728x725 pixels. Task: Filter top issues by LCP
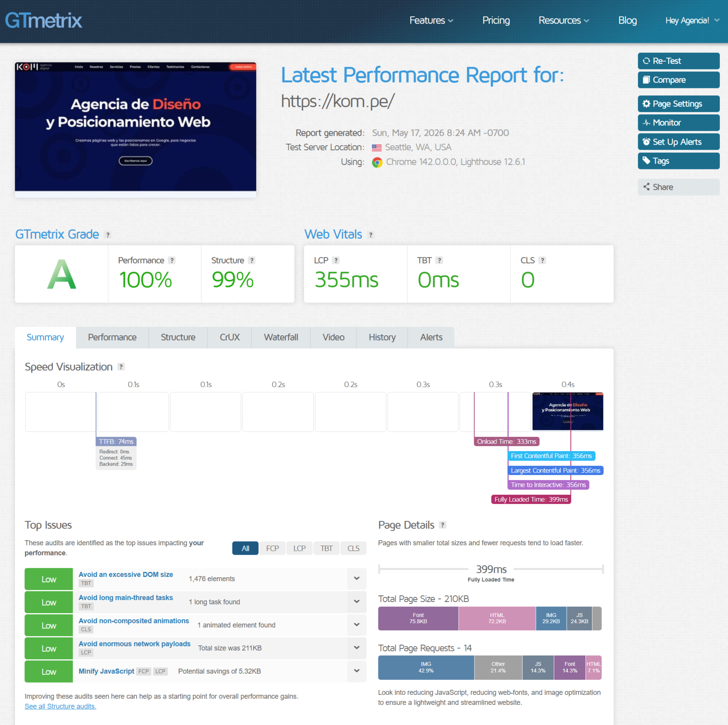(x=300, y=548)
